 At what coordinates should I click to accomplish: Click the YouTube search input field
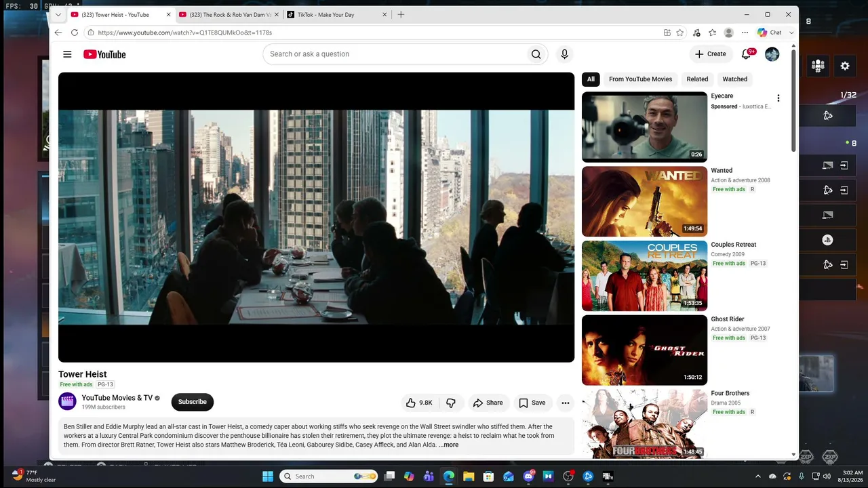(393, 54)
